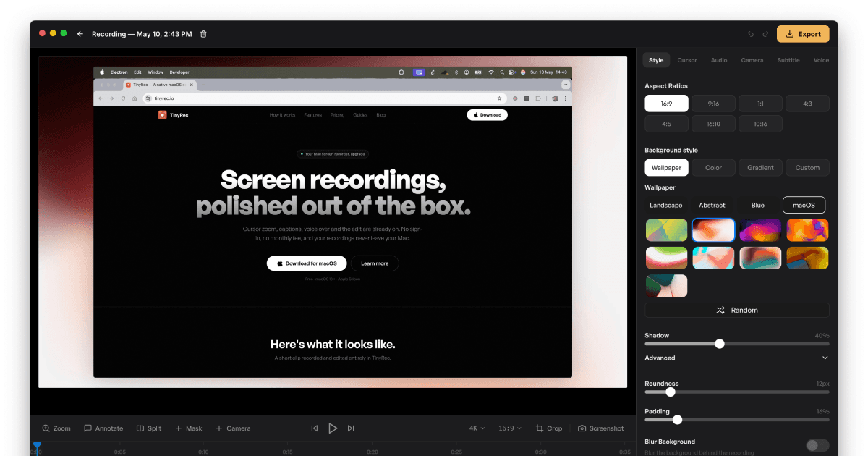Export the recording
868x456 pixels.
pyautogui.click(x=803, y=34)
